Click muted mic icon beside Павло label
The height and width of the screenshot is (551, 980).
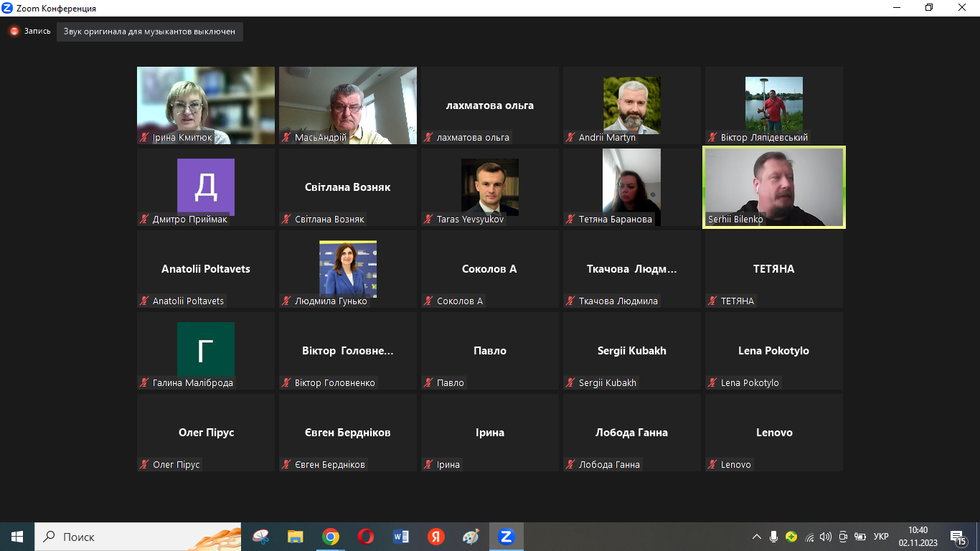(x=428, y=383)
